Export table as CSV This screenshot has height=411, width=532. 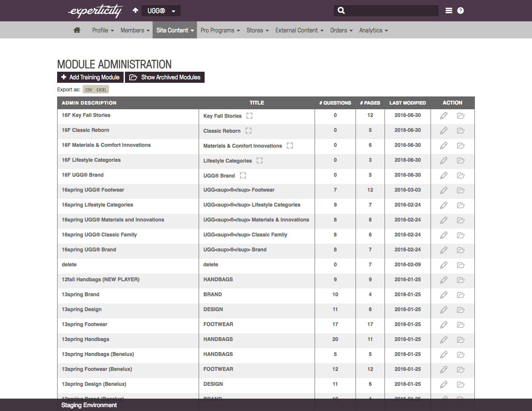pyautogui.click(x=89, y=90)
